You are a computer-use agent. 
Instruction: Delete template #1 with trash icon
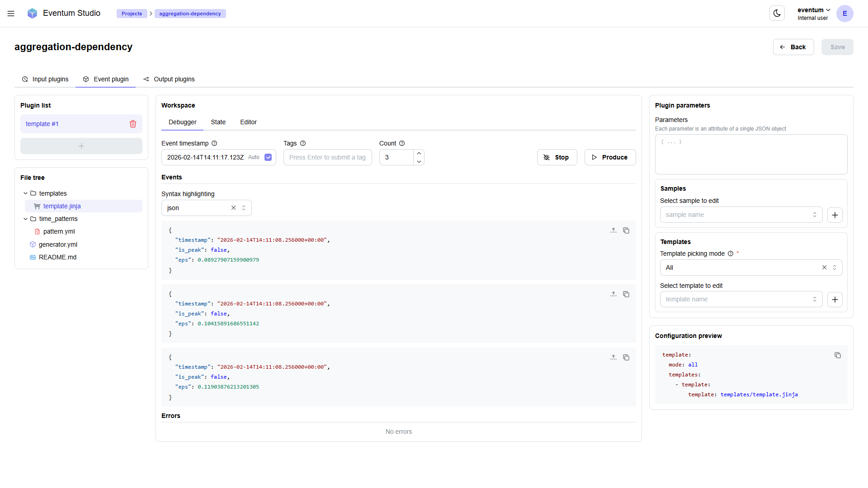(x=133, y=124)
